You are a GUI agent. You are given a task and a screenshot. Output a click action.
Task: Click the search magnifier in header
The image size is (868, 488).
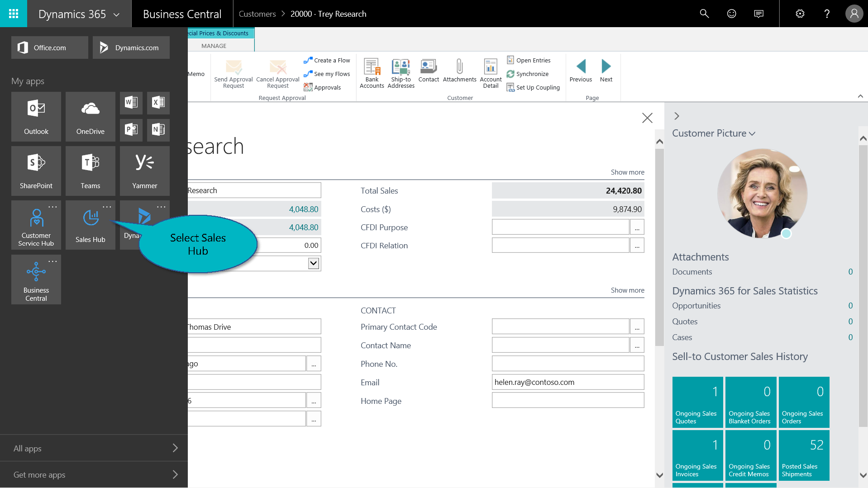coord(704,14)
